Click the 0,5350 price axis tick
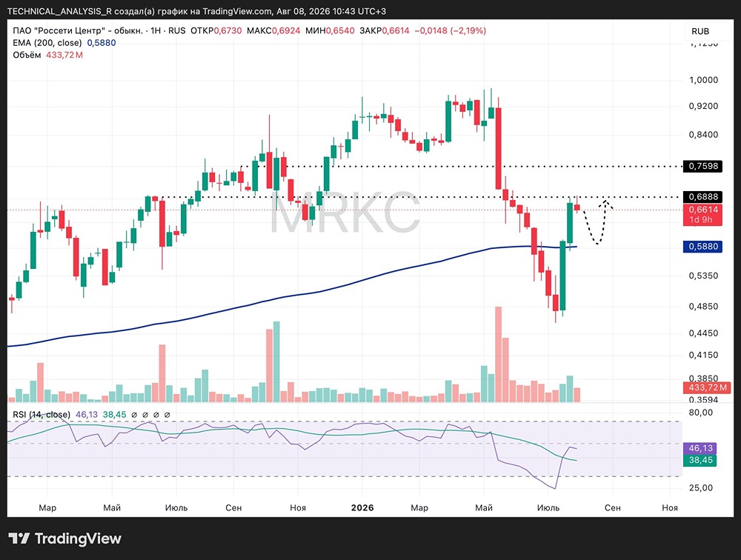The width and height of the screenshot is (741, 560). pyautogui.click(x=703, y=276)
